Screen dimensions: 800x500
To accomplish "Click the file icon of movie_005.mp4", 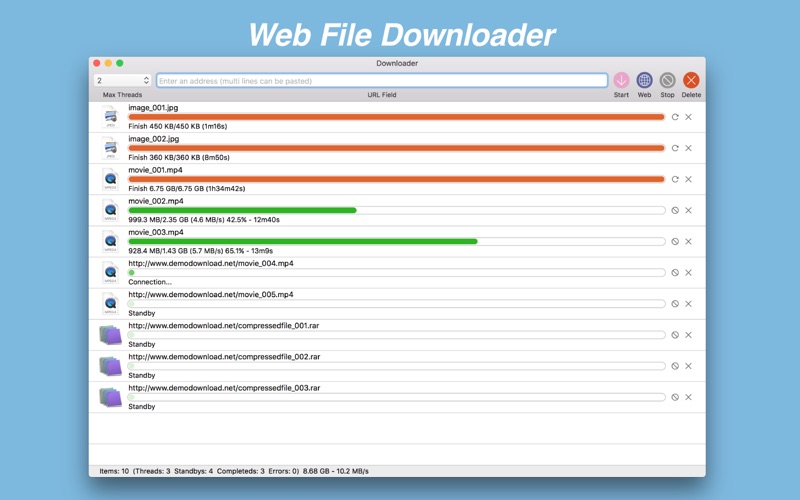I will click(x=110, y=304).
